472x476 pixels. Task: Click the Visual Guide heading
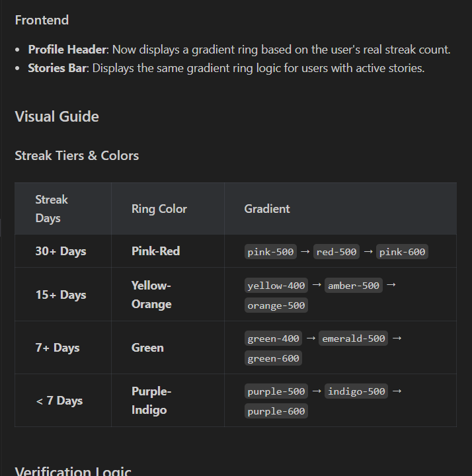click(x=57, y=116)
